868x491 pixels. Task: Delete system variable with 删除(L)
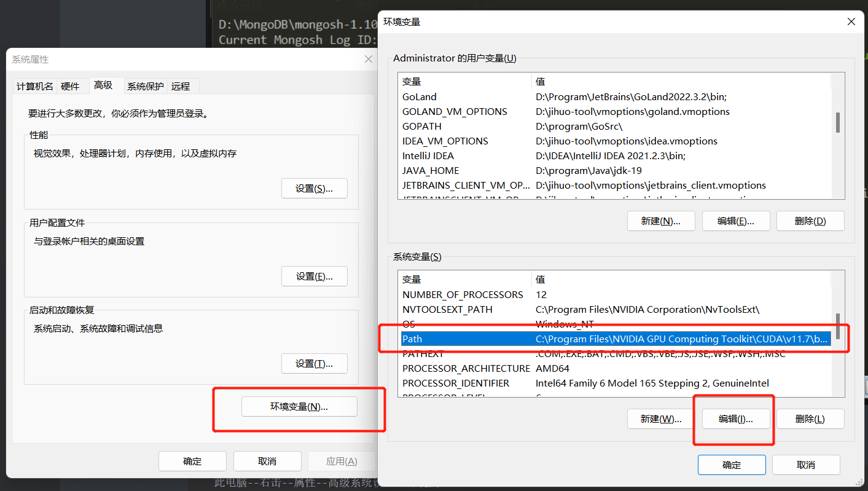pos(810,419)
